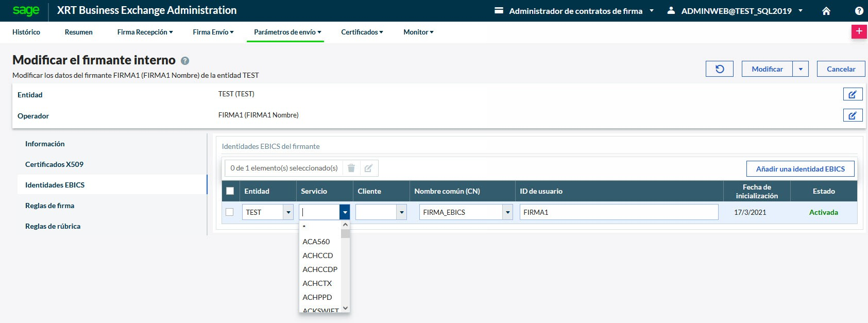Viewport: 868px width, 323px height.
Task: Toggle the select-all checkbox in table header
Action: pyautogui.click(x=230, y=191)
